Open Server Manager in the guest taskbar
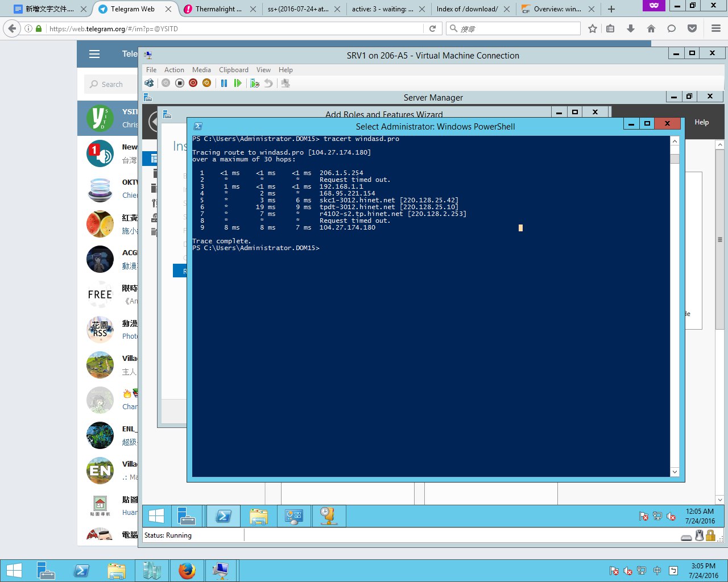 tap(187, 516)
